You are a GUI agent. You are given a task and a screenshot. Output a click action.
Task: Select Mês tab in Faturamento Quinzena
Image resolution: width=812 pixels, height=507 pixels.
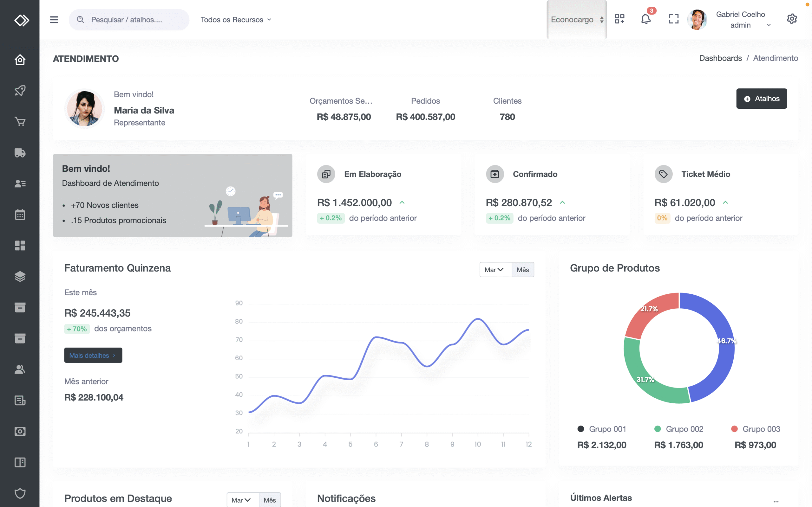523,270
